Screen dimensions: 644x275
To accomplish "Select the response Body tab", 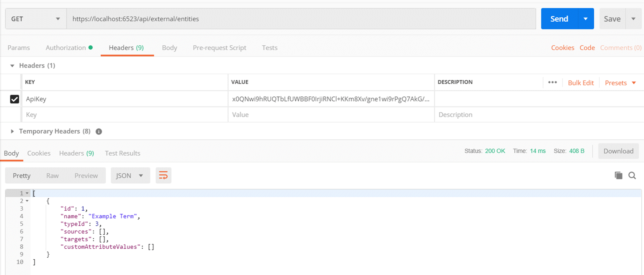I will (x=11, y=153).
